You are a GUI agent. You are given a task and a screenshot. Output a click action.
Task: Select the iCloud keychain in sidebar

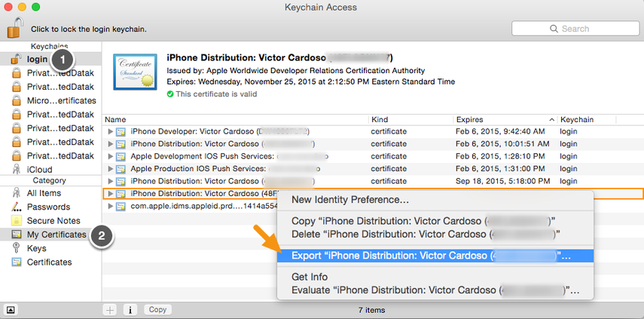[x=39, y=170]
